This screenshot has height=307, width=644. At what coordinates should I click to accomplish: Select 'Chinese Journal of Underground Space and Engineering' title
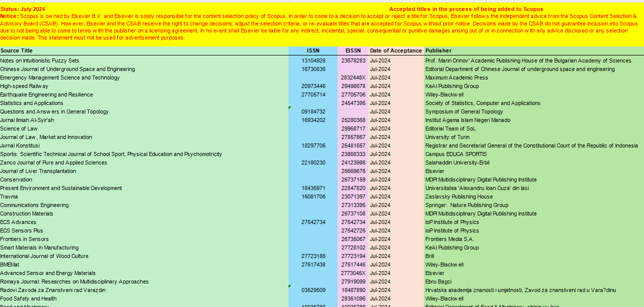click(x=144, y=69)
